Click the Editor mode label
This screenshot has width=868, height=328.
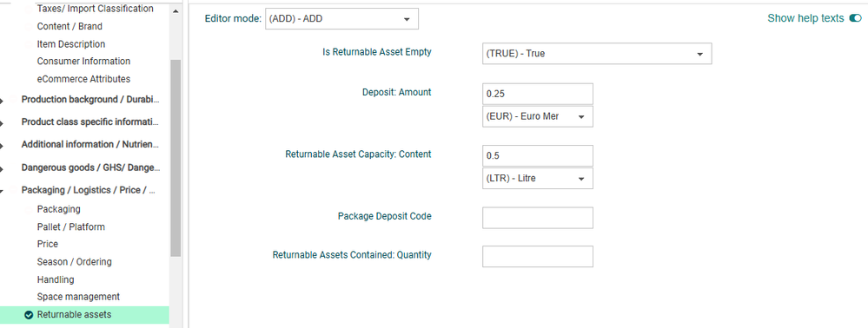point(233,19)
